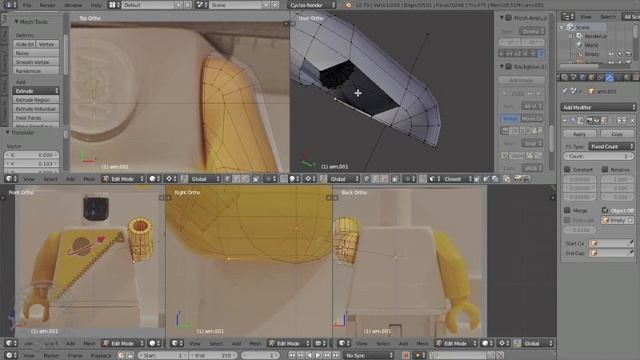This screenshot has height=360, width=640.
Task: Click the Randomize button
Action: [x=36, y=71]
